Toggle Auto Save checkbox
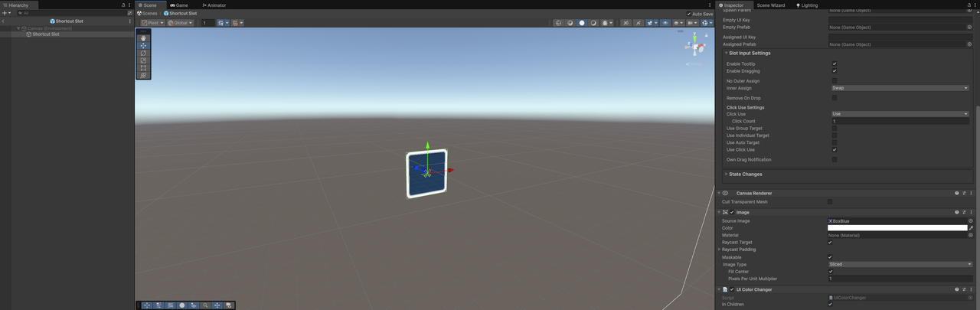The height and width of the screenshot is (310, 980). tap(689, 14)
